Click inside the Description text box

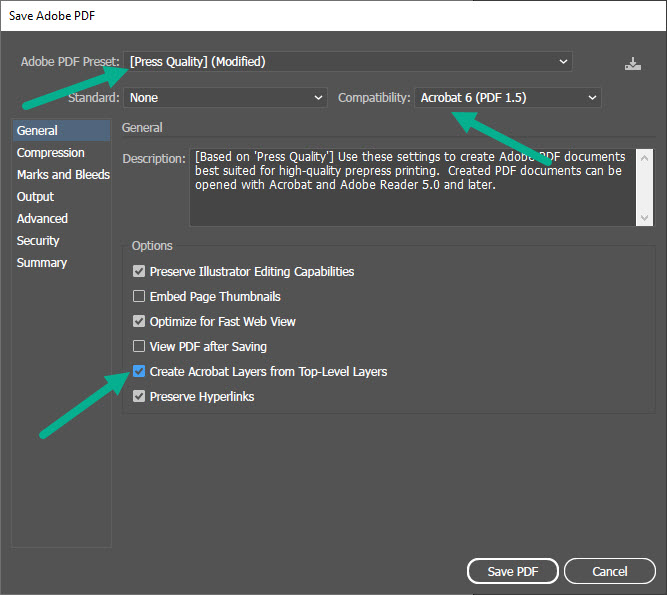pyautogui.click(x=413, y=187)
